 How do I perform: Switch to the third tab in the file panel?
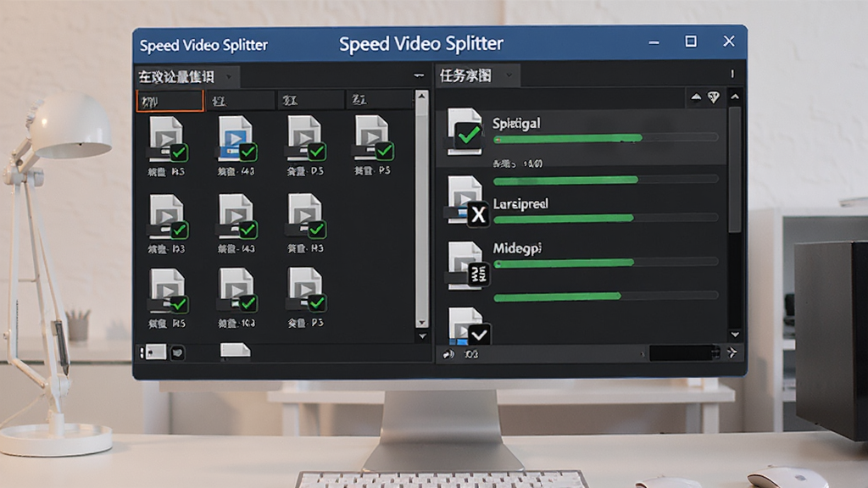pyautogui.click(x=310, y=101)
